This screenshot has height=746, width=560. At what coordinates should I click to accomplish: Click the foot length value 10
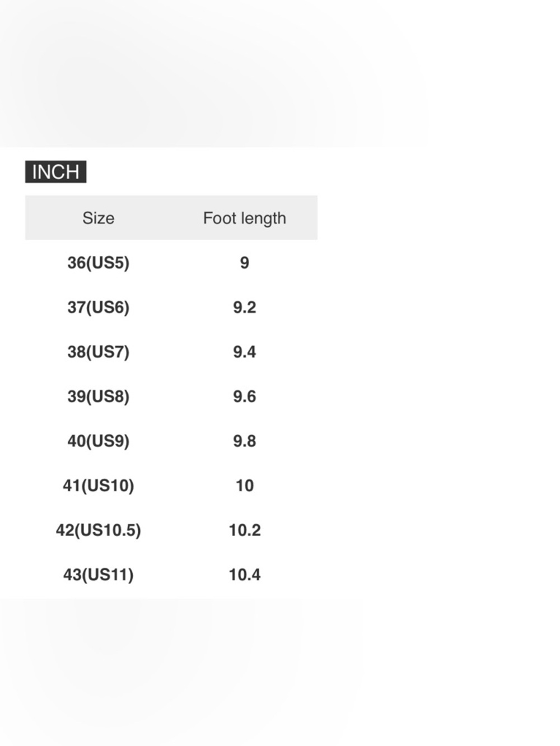245,486
